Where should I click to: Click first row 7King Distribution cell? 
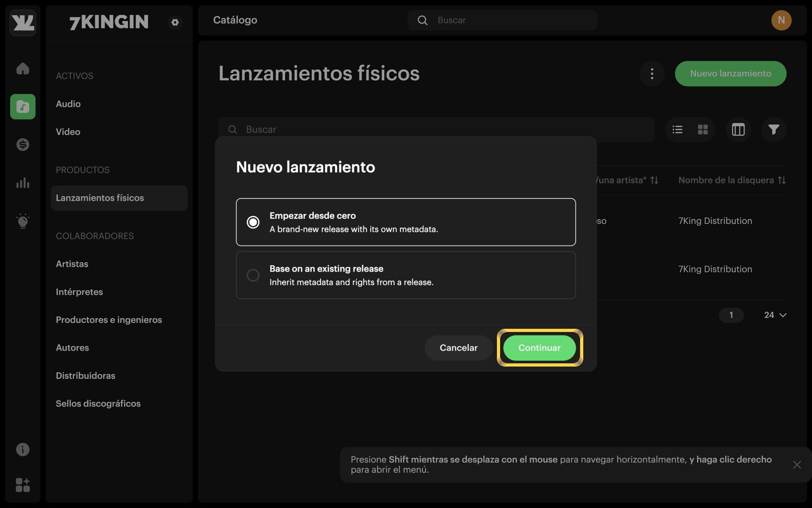click(x=715, y=221)
